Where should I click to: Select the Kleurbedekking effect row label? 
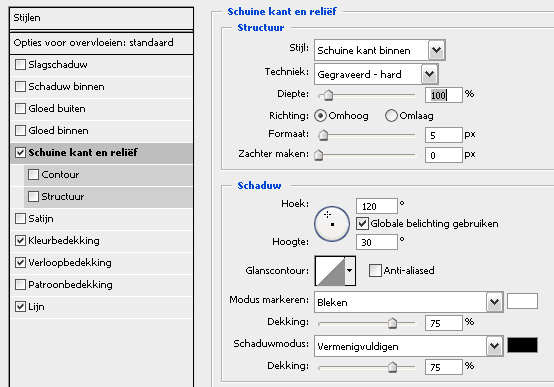(64, 241)
